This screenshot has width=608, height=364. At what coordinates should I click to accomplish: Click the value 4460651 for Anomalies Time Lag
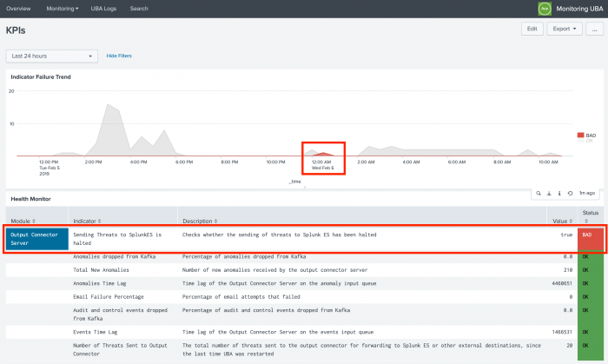tap(562, 283)
